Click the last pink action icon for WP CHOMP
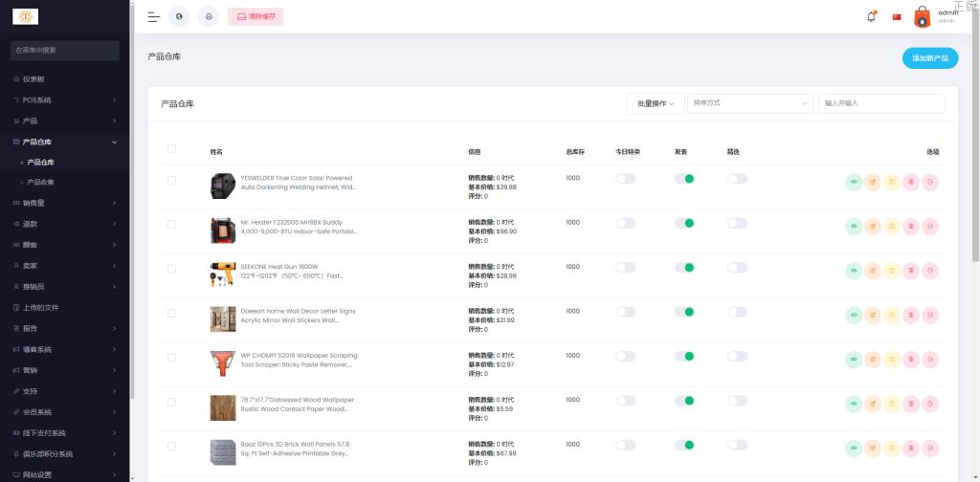 click(930, 360)
